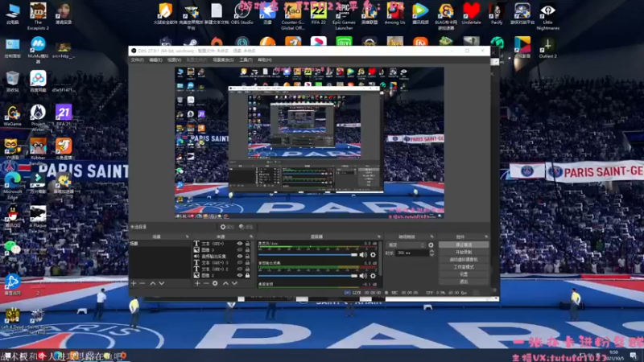Toggle the lock on the first 文本 (GDI+) source

click(x=247, y=244)
